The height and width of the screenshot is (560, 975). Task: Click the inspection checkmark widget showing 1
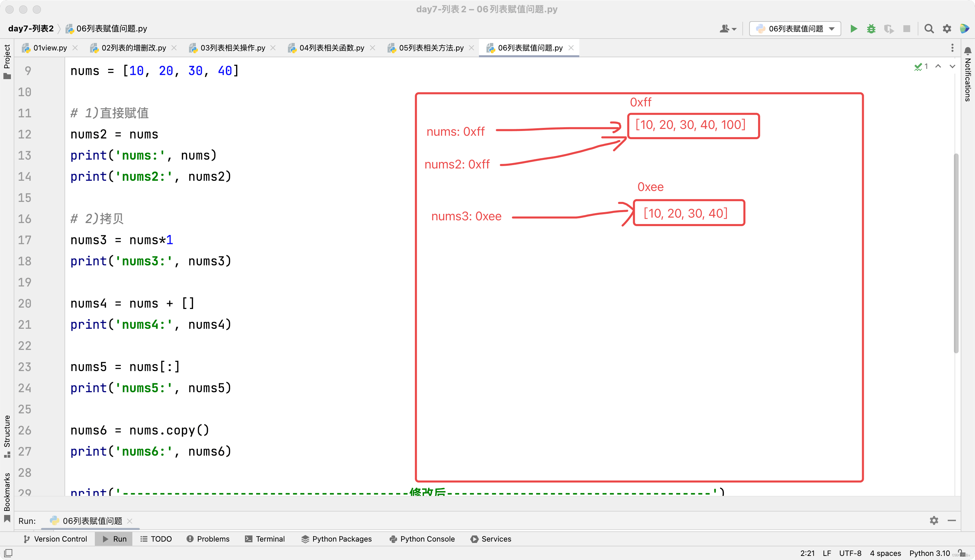pyautogui.click(x=921, y=67)
